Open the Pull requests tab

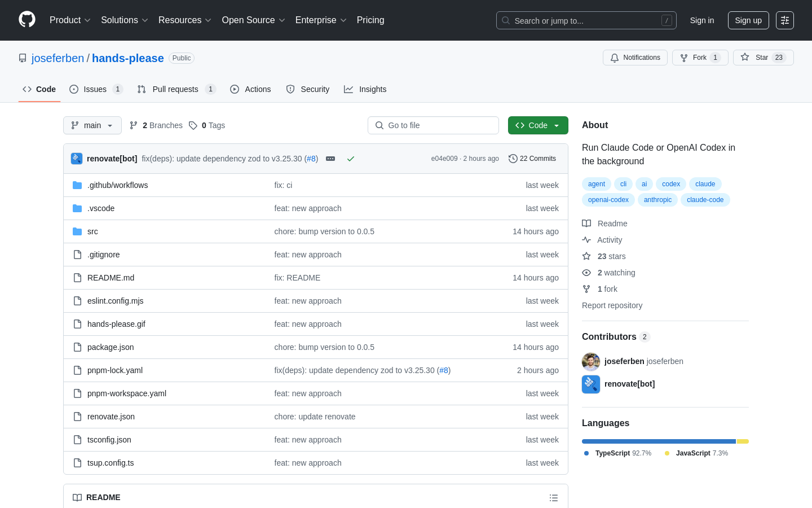(x=176, y=89)
